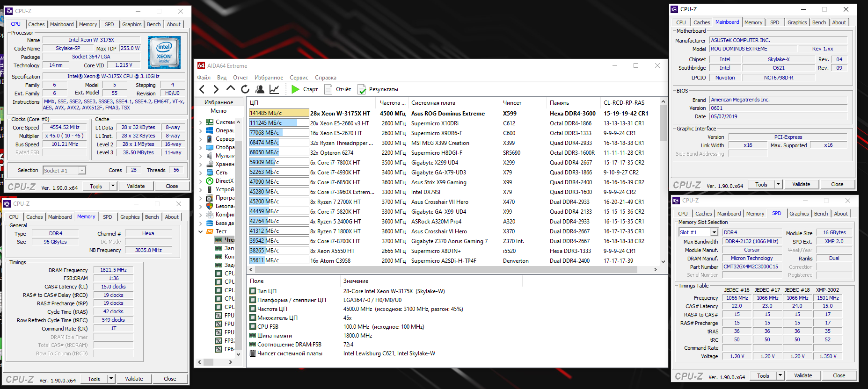The width and height of the screenshot is (868, 389).
Task: Switch to About tab in CPU-Z SPD window
Action: pos(841,214)
